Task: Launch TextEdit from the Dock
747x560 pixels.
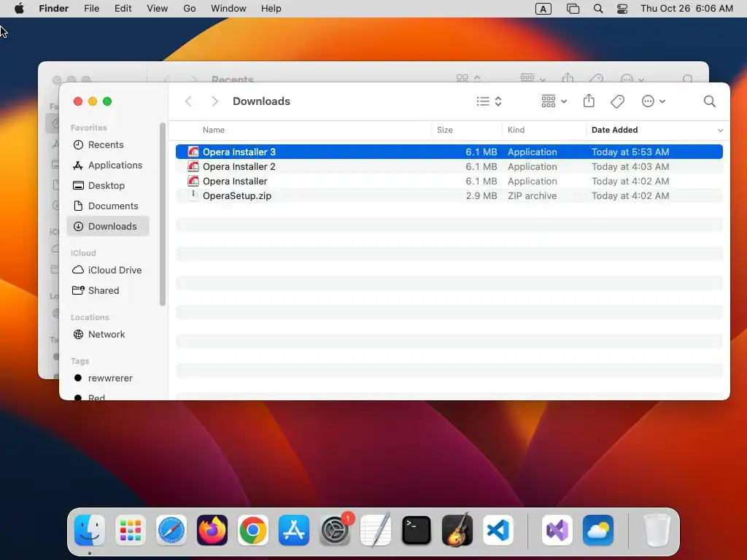Action: (x=376, y=530)
